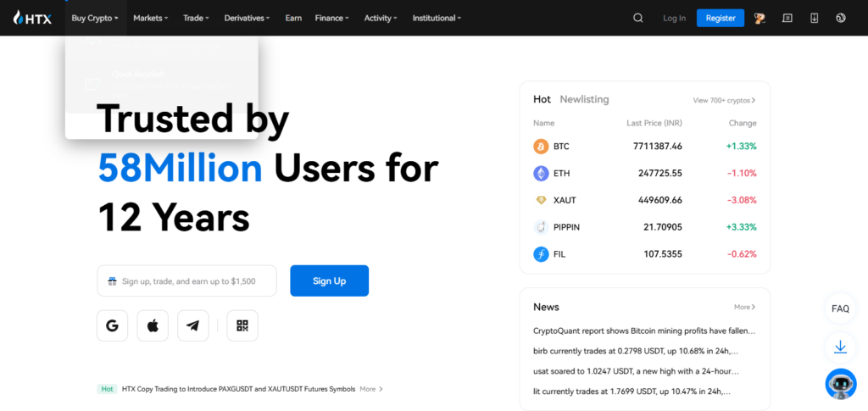Open View 700+ cryptos link
This screenshot has height=411, width=868.
point(724,101)
